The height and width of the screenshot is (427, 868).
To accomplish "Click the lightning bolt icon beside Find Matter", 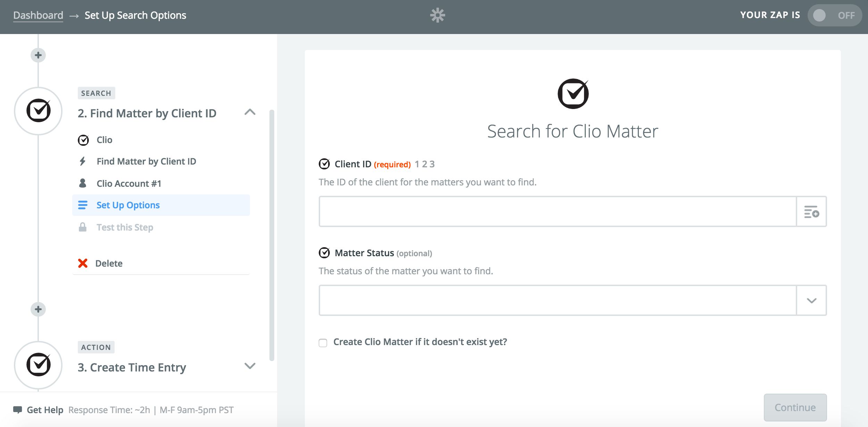I will coord(83,161).
